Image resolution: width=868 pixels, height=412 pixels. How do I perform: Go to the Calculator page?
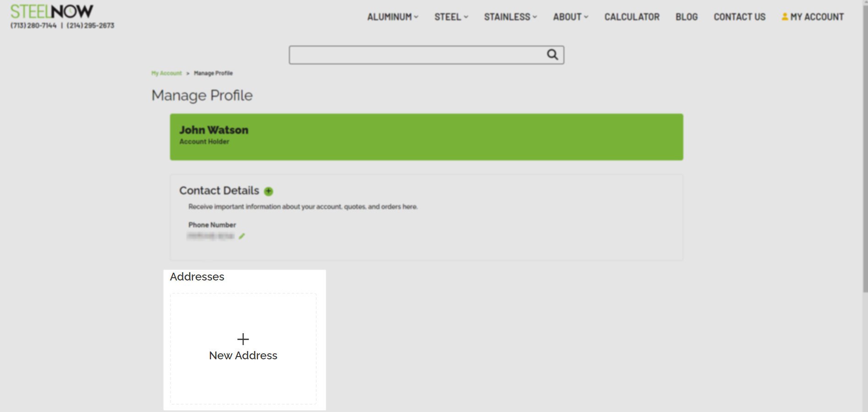tap(632, 17)
